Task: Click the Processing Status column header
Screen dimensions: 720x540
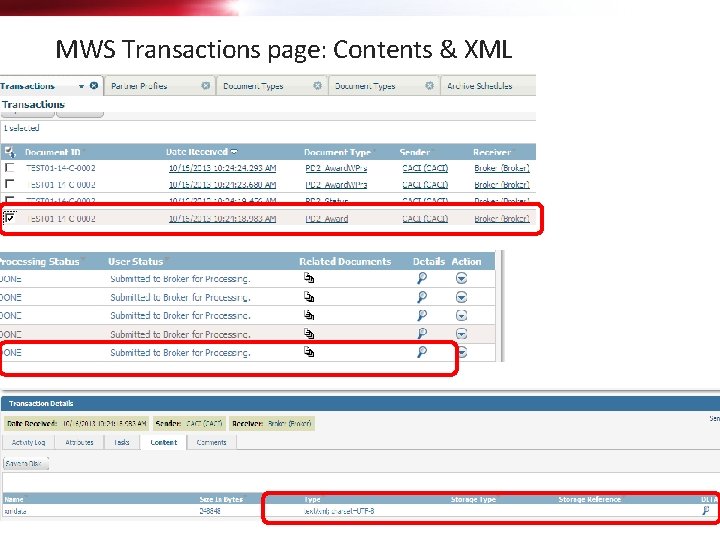Action: (39, 261)
